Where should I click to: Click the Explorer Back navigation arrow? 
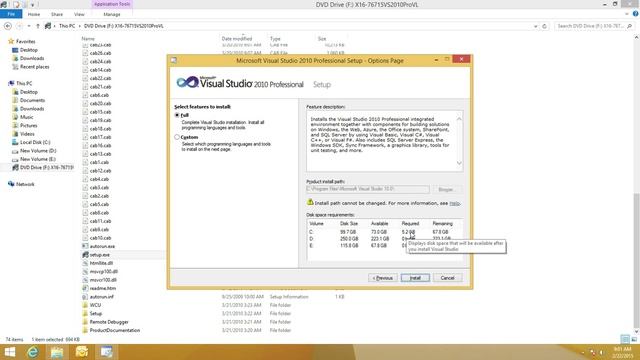click(x=8, y=26)
